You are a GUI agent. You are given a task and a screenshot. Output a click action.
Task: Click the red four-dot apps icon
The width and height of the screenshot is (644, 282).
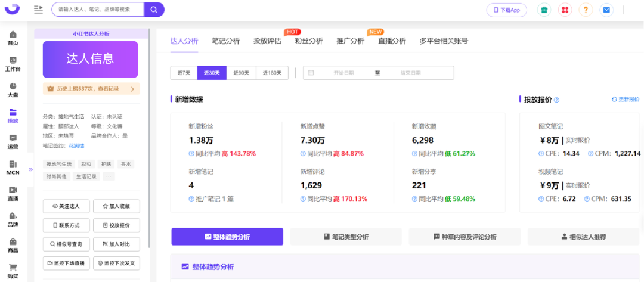565,10
